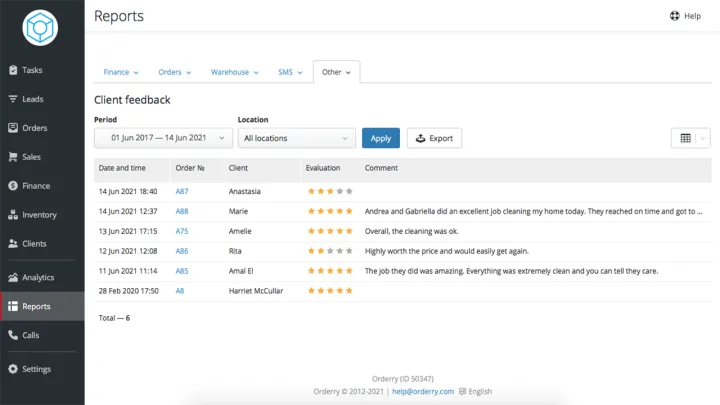Click client name Amelie

(240, 231)
